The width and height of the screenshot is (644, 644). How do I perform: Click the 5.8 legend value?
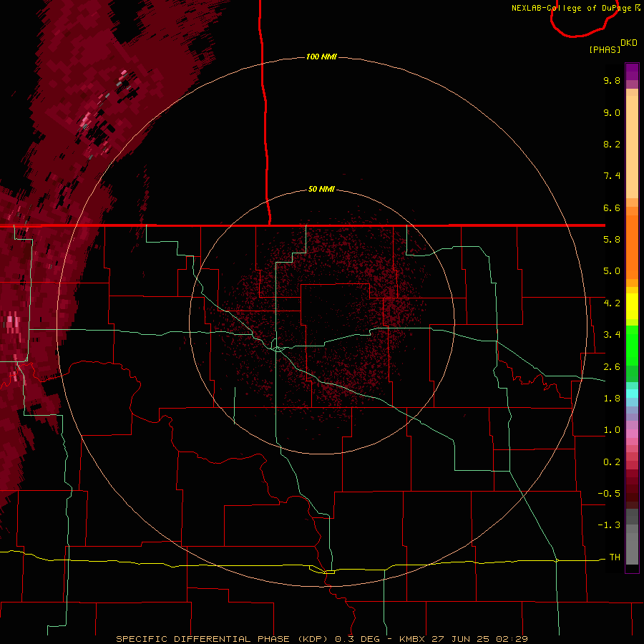tap(612, 240)
